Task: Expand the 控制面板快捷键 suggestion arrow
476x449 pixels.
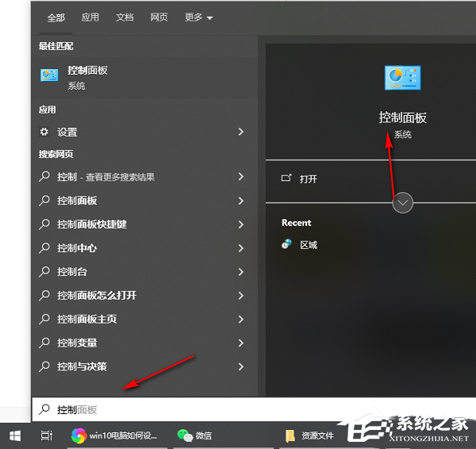Action: click(x=241, y=224)
